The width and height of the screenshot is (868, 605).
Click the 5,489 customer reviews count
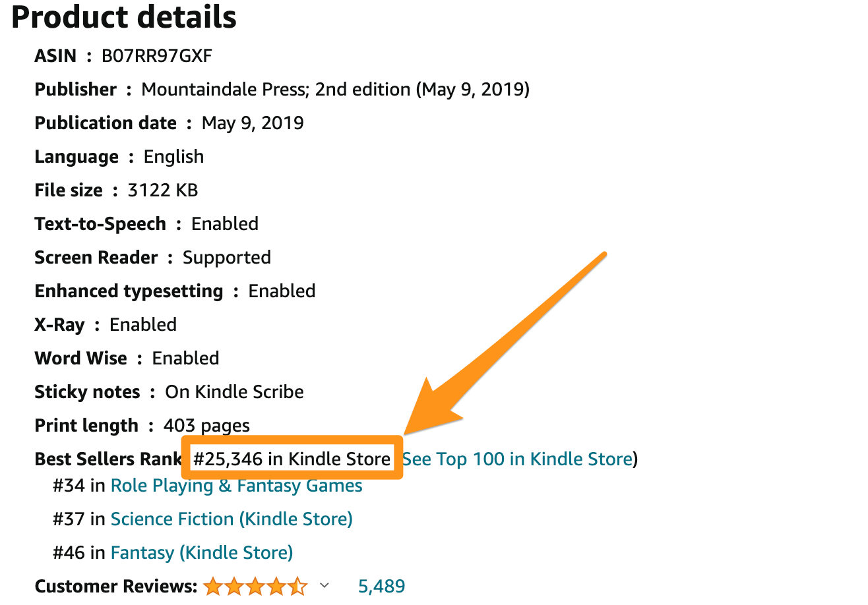pyautogui.click(x=381, y=586)
